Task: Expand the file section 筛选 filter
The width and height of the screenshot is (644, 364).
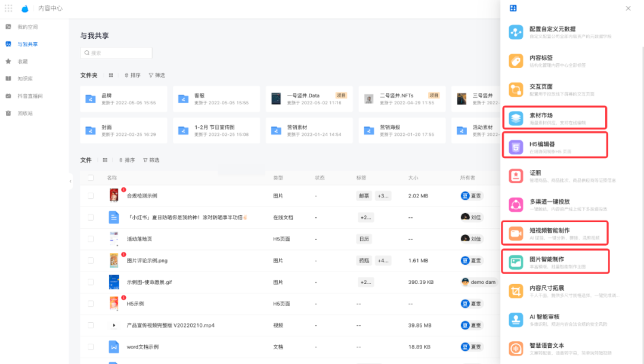Action: pyautogui.click(x=151, y=160)
